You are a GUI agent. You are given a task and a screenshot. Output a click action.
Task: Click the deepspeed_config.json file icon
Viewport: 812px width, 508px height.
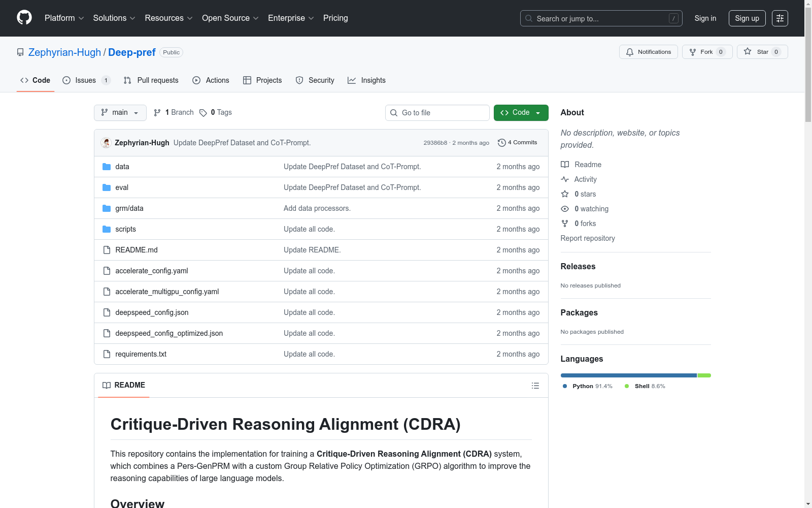(107, 312)
